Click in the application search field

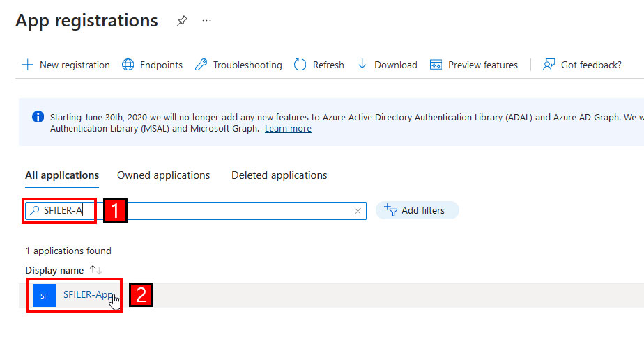coord(196,211)
